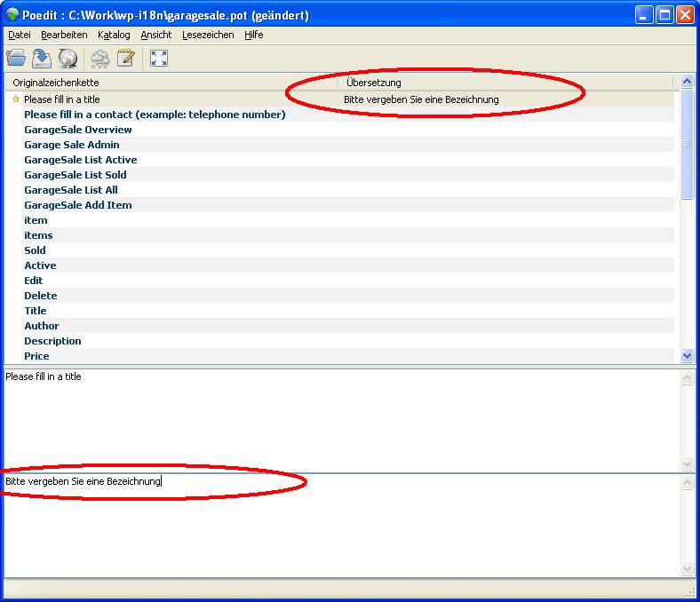Open the Hilfe menu
The height and width of the screenshot is (602, 700).
(x=253, y=35)
